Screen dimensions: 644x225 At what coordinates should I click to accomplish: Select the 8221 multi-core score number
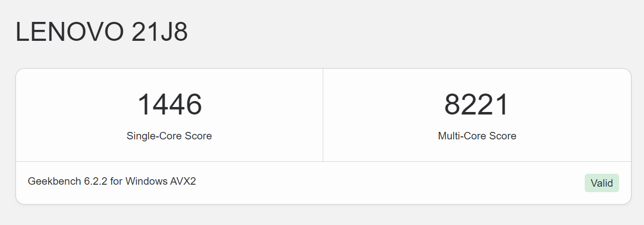coord(477,105)
